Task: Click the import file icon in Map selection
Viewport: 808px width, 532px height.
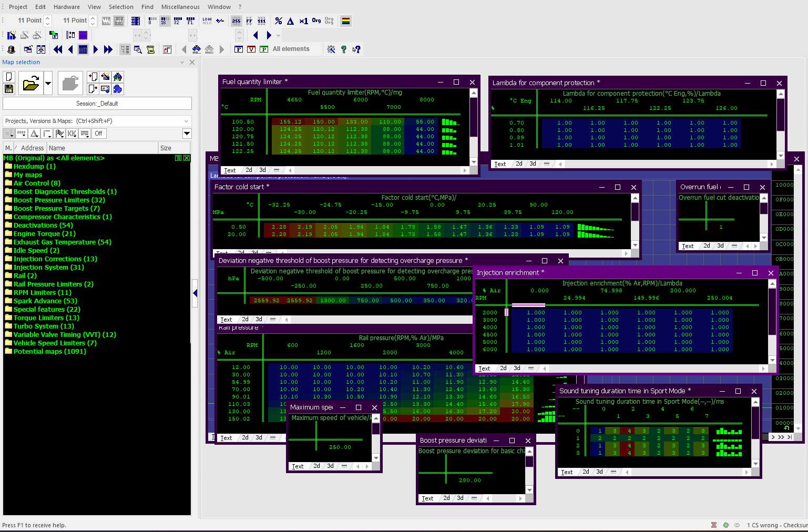Action: [x=93, y=77]
